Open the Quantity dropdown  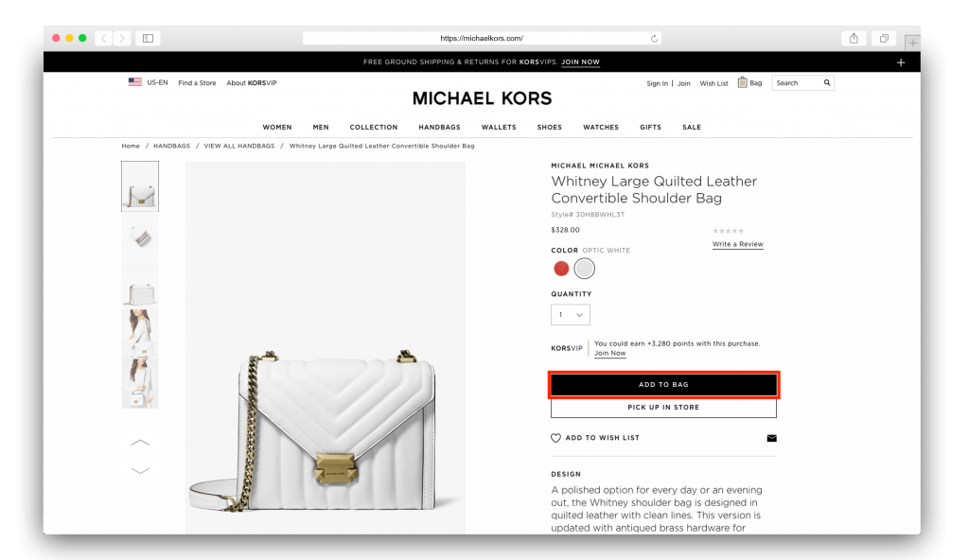tap(571, 315)
